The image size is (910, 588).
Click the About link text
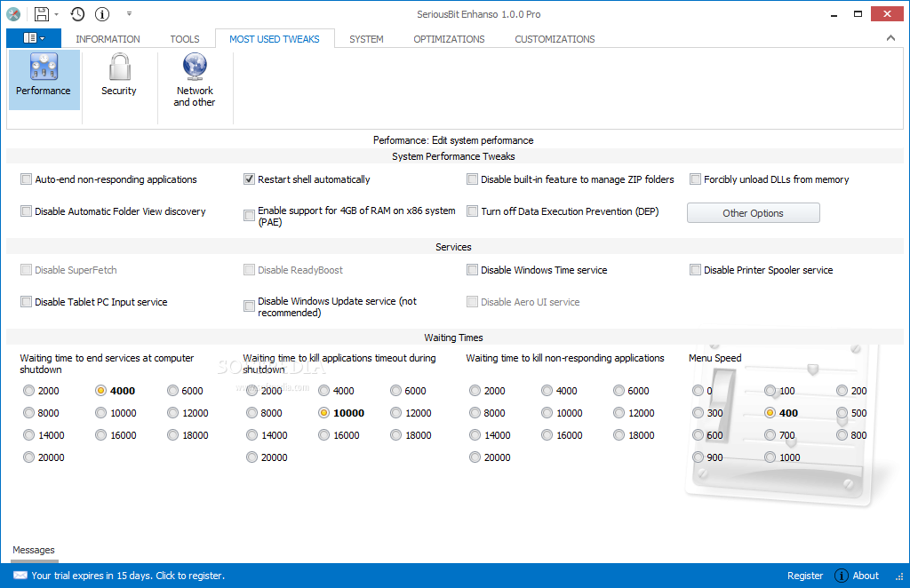(866, 576)
